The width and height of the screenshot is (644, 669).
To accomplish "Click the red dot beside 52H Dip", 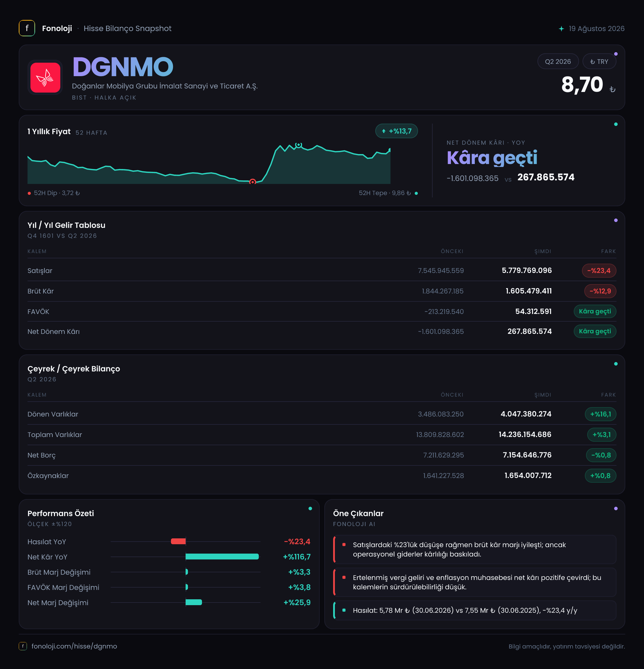I will tap(29, 194).
